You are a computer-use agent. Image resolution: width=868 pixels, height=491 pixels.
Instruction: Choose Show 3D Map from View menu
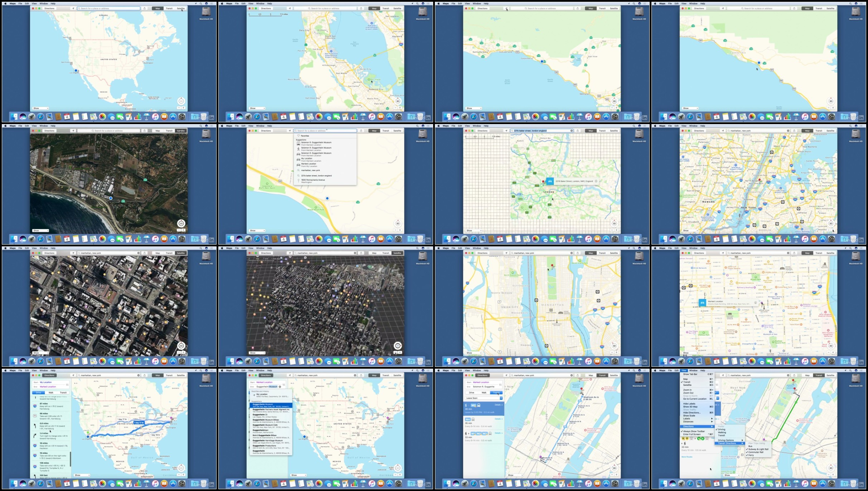tap(690, 407)
